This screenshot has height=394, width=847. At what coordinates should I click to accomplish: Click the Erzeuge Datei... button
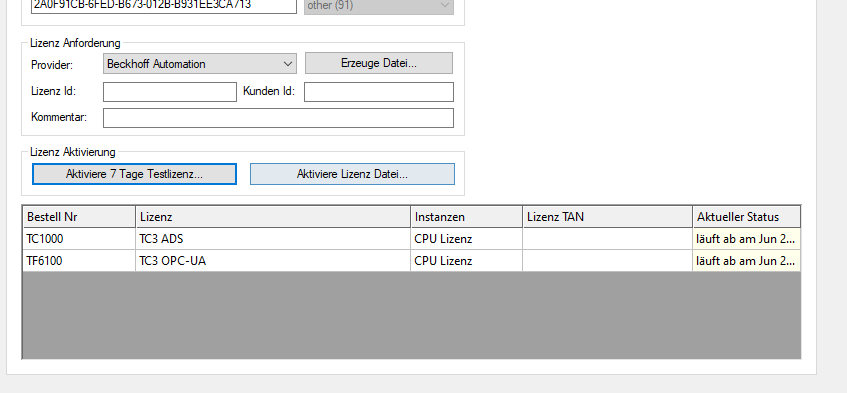[379, 63]
